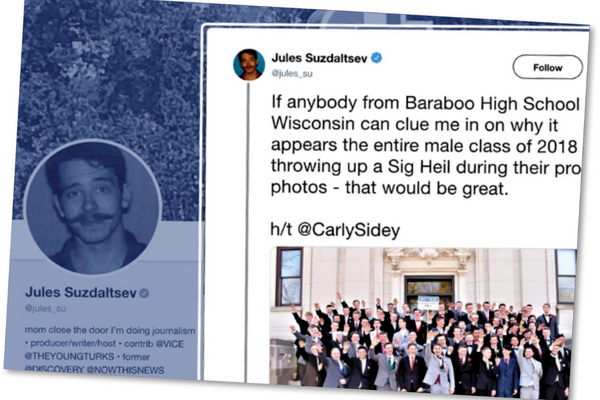Click the blue verified badge beside the tweet name
Image resolution: width=600 pixels, height=400 pixels.
(377, 58)
